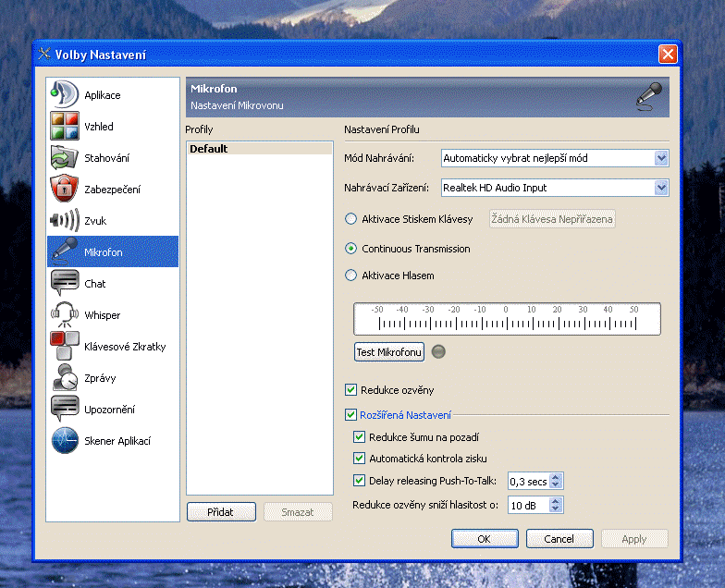Collapse the Rozšířená Nastavení section

pyautogui.click(x=351, y=415)
